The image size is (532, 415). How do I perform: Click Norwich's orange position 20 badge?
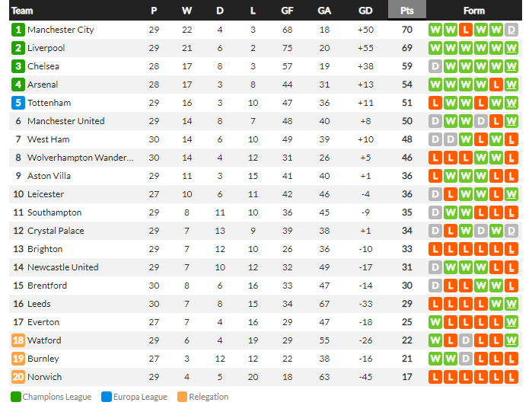(x=18, y=377)
